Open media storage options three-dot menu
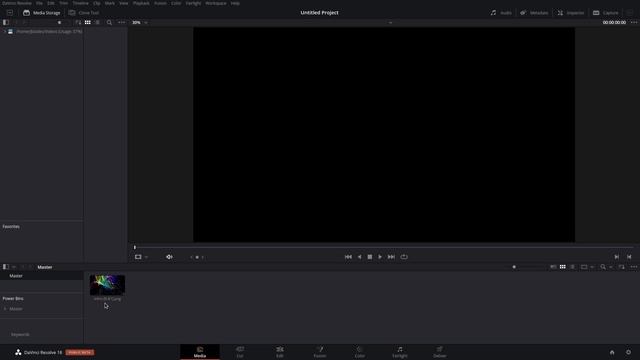This screenshot has width=640, height=360. tap(121, 22)
